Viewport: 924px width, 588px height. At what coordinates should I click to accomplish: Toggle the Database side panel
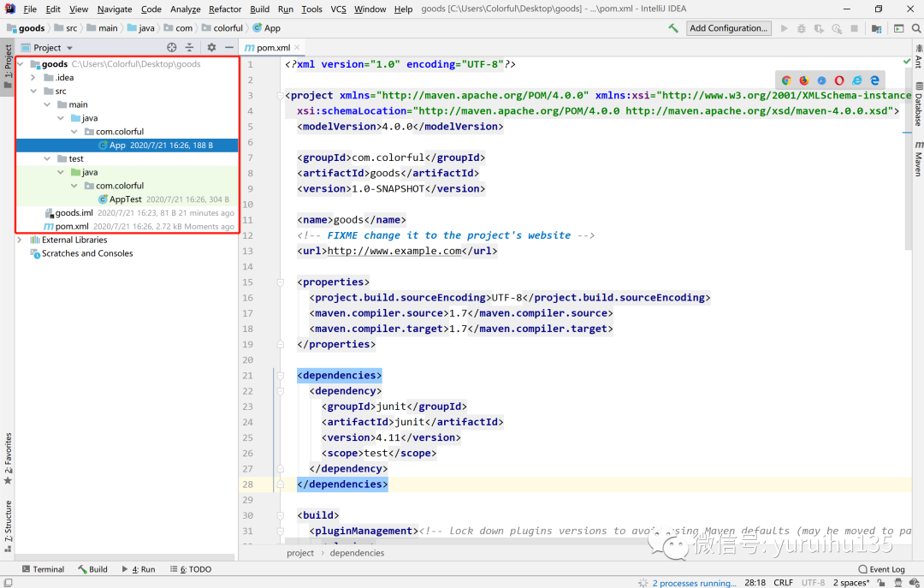[x=918, y=105]
